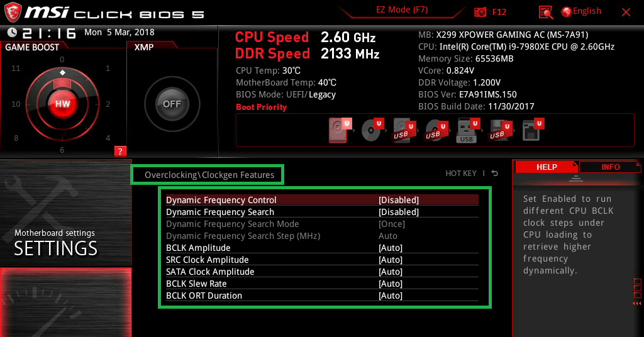
Task: Click the Boot Priority label
Action: 261,107
